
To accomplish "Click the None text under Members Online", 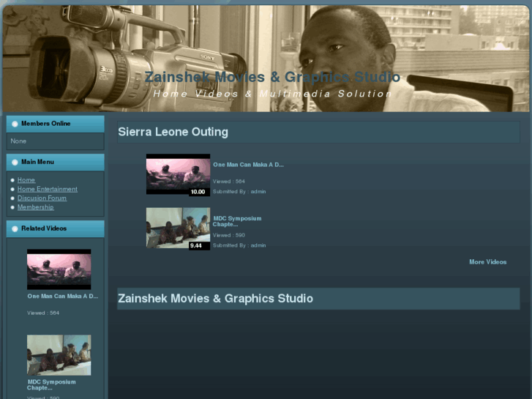I will click(18, 141).
